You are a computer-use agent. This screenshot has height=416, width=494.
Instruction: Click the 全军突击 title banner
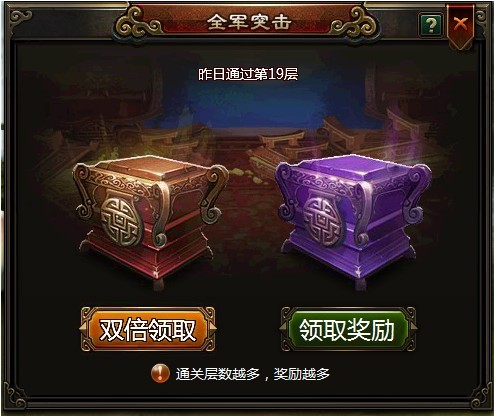(248, 22)
